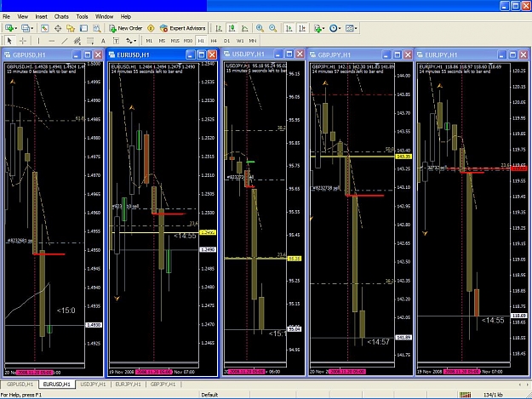The image size is (532, 399).
Task: Open the Data Window crosshair-target icon
Action: (x=58, y=28)
